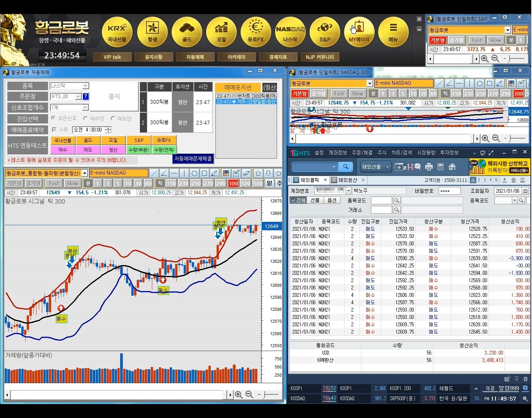Screen dimensions: 532x418
Task: Select the 300 tick button in main chart
Action: [x=233, y=183]
